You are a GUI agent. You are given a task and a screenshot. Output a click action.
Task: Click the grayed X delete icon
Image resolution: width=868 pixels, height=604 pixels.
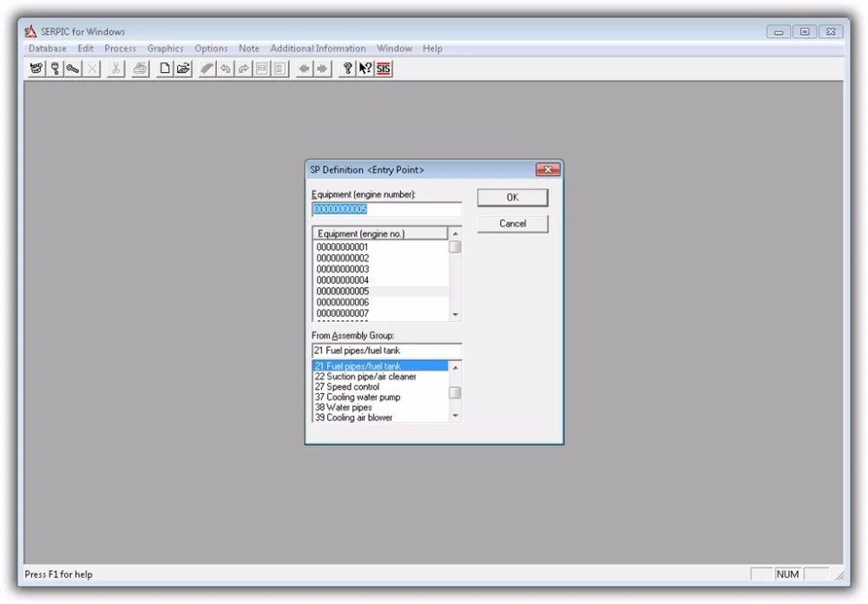(x=92, y=69)
